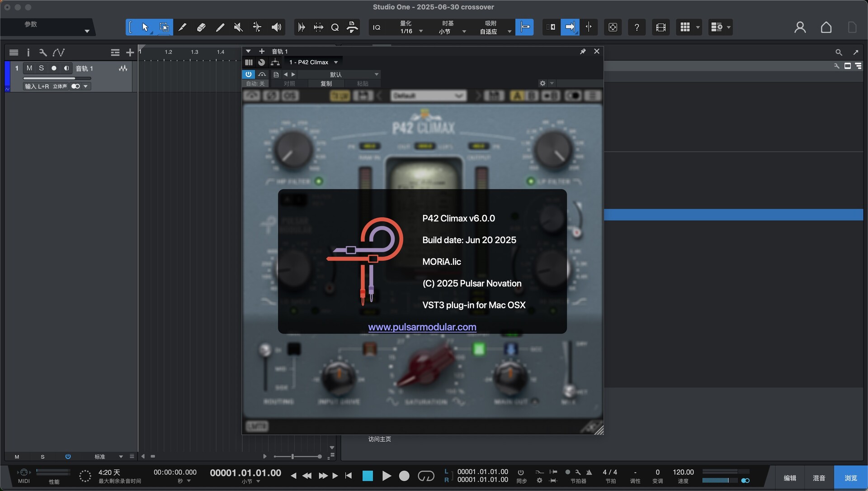The height and width of the screenshot is (491, 868).
Task: Open the 编辑 edit tab
Action: click(x=790, y=478)
